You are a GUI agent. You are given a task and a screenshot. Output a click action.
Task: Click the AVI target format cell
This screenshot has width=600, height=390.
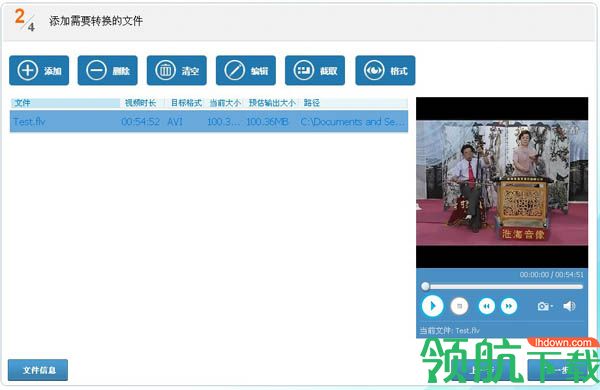(175, 122)
